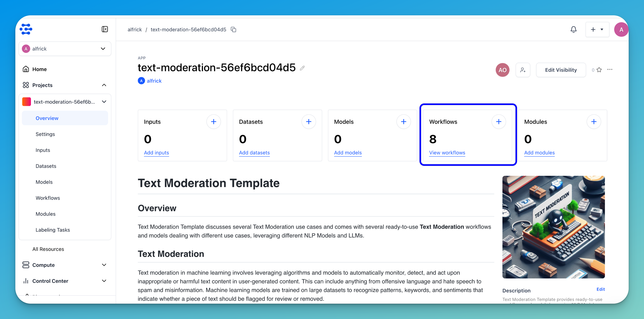
Task: Click the add collaborator icon
Action: pyautogui.click(x=523, y=70)
